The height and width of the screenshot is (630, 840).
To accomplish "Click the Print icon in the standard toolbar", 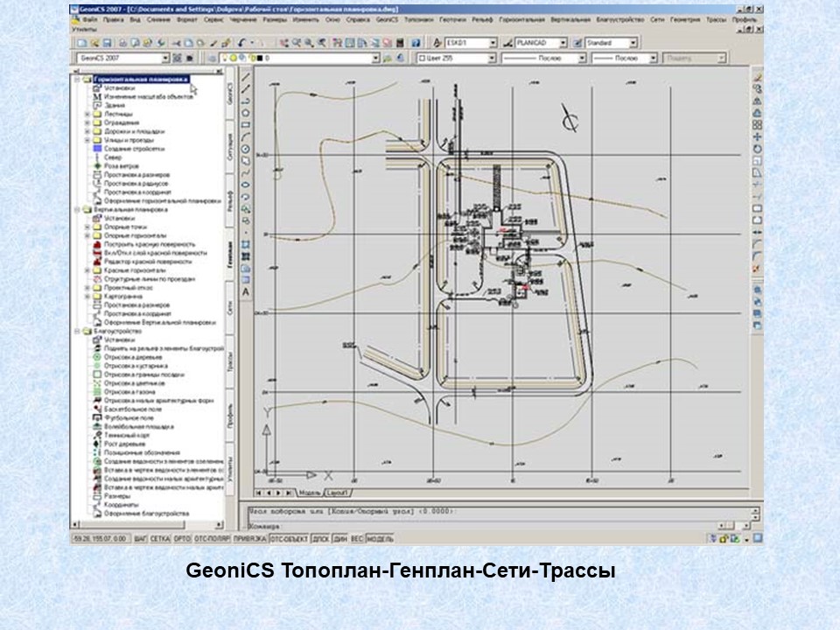I will click(x=122, y=43).
